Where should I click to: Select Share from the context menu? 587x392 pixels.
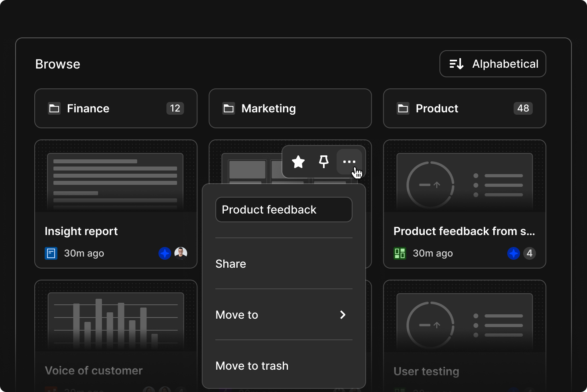click(x=230, y=263)
